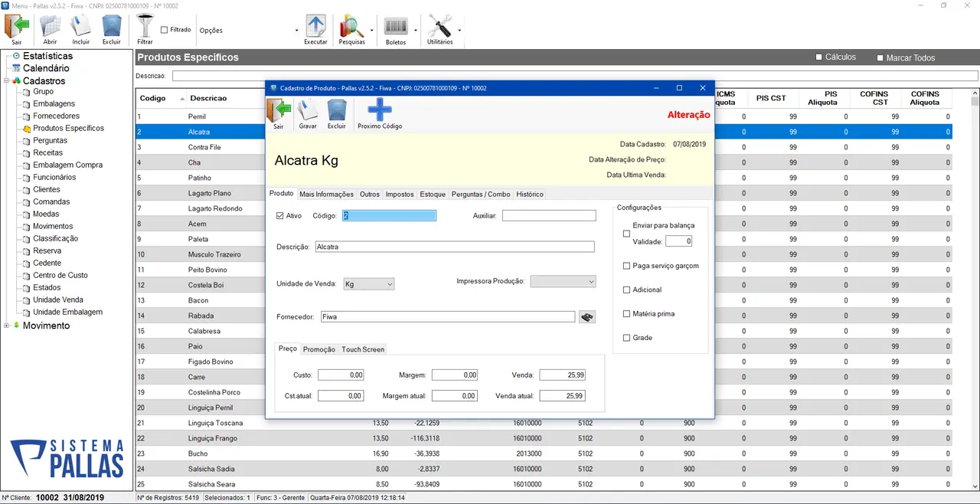Click the Venda price input field
980x504 pixels.
(562, 375)
